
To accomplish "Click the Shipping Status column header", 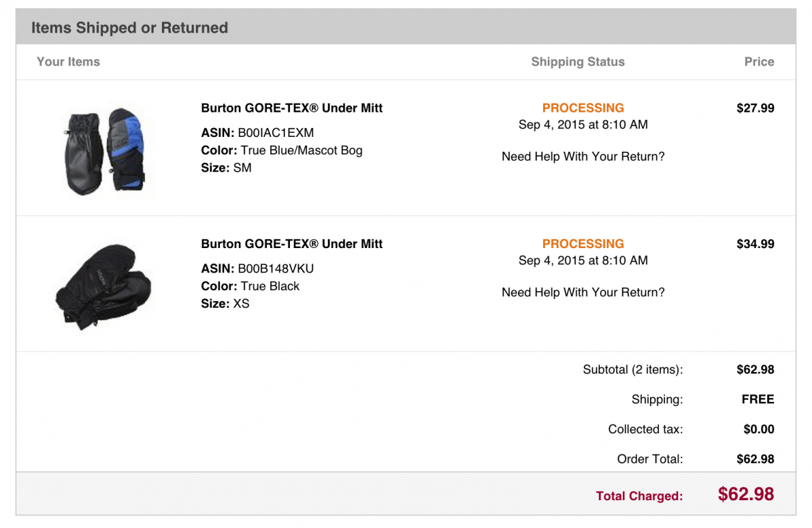I will point(578,62).
